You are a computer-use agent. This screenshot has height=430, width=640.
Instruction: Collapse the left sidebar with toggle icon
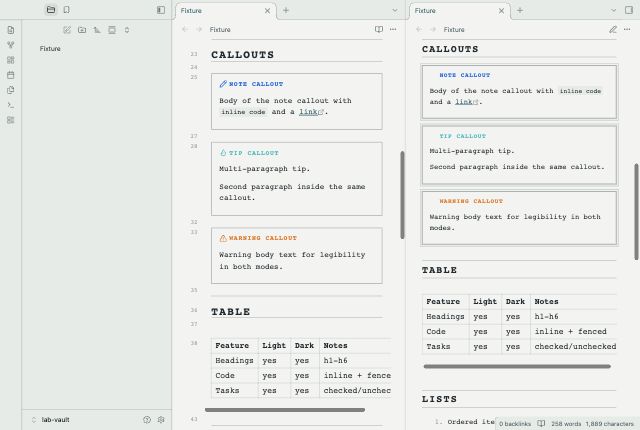point(161,10)
